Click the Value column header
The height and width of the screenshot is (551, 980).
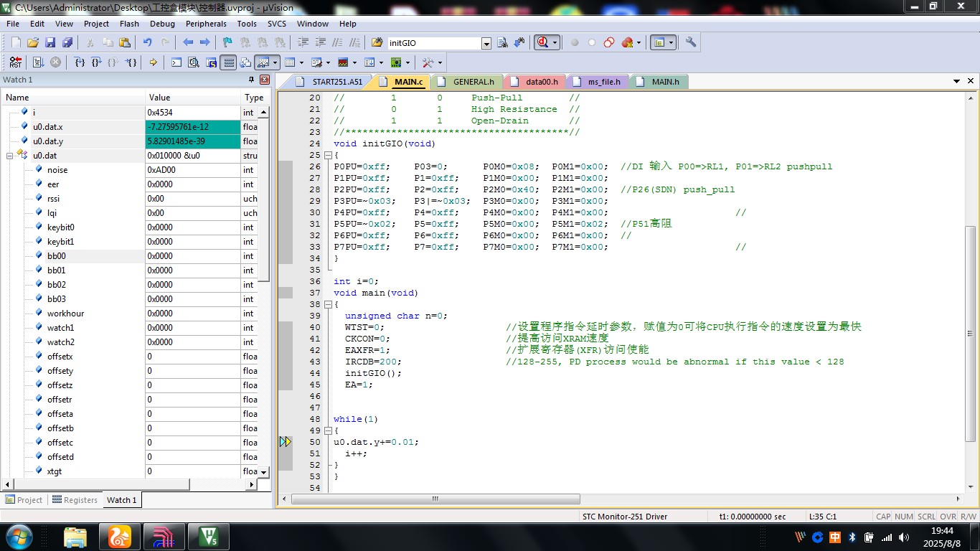coord(193,98)
